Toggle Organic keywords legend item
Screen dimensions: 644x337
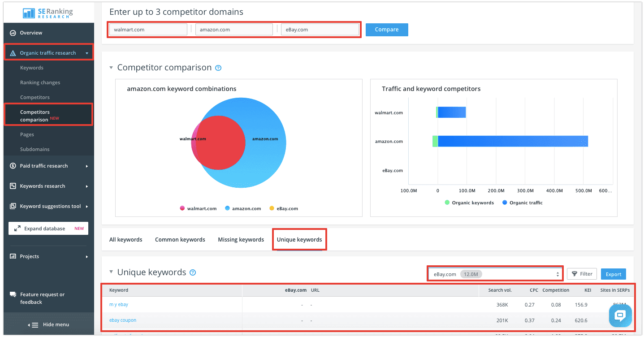[469, 203]
